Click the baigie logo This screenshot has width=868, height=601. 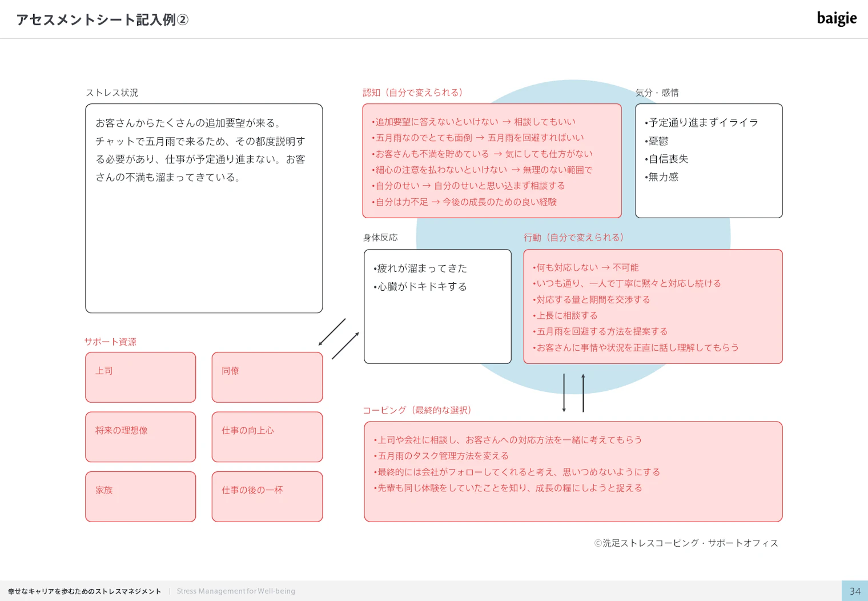pyautogui.click(x=837, y=19)
